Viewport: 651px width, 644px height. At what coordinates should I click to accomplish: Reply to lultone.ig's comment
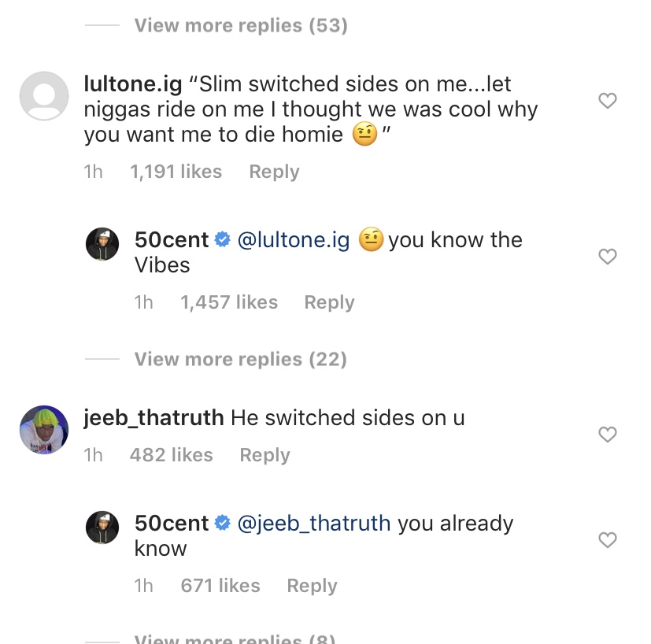[274, 172]
